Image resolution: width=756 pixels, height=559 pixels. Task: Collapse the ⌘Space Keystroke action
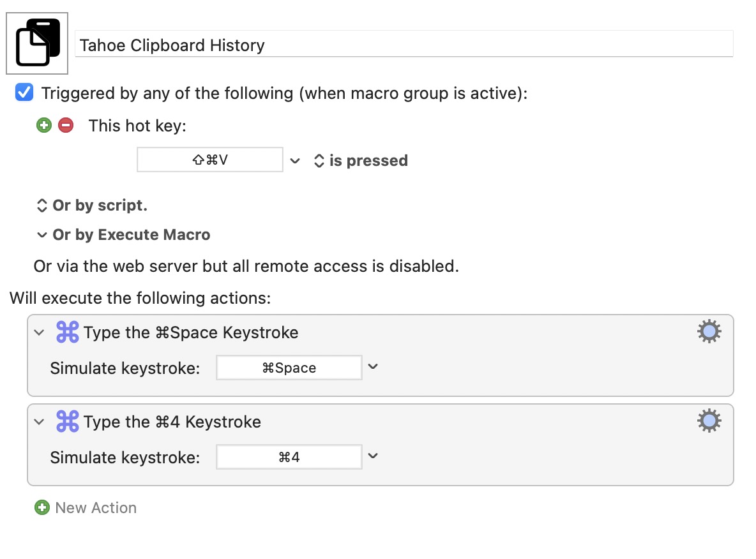40,332
